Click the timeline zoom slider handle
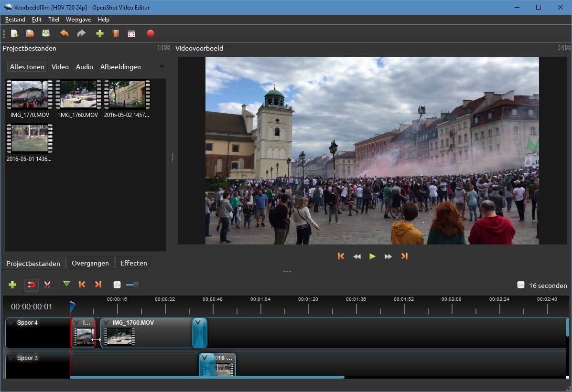The image size is (572, 392). [x=136, y=285]
